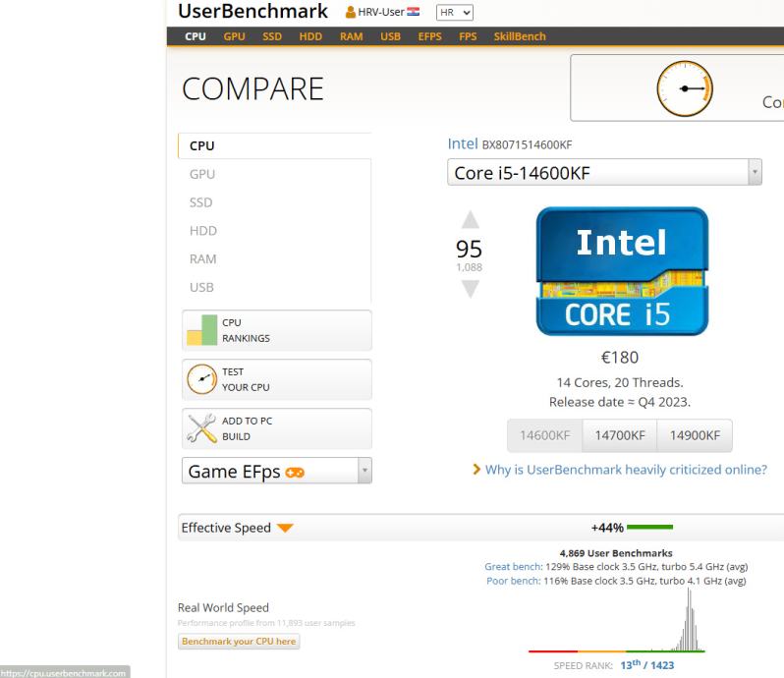
Task: Open the speedometer gauge icon card
Action: tap(685, 88)
